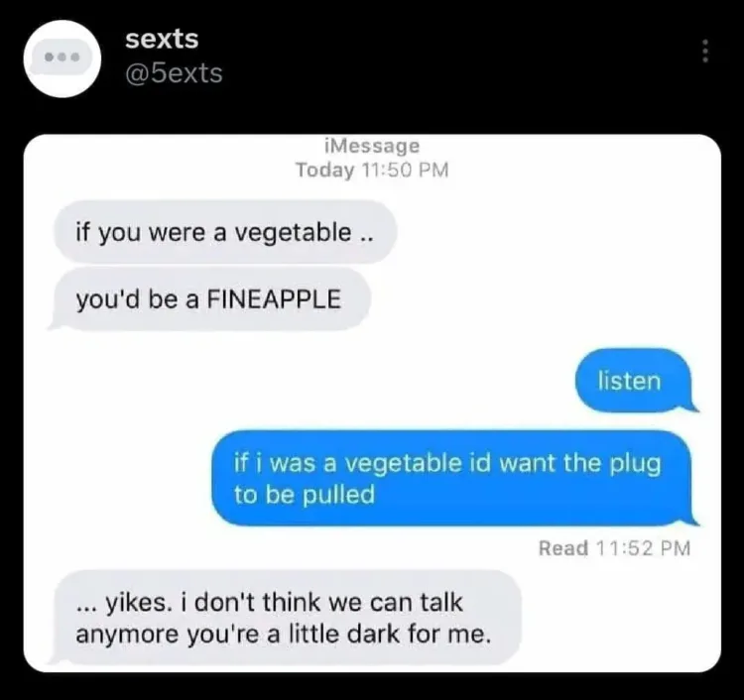Screen dimensions: 744x700
Task: Click the word 'Read' below blue bubble
Action: pos(563,548)
